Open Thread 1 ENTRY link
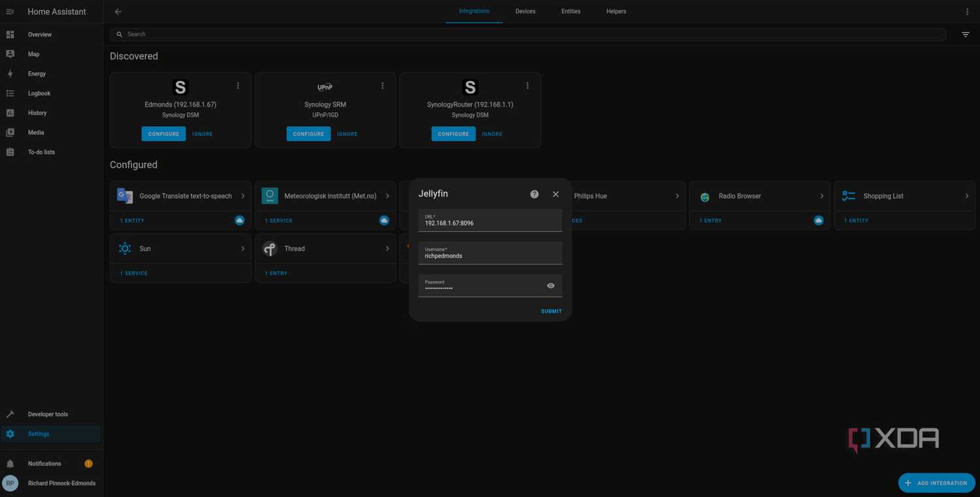The image size is (980, 497). click(276, 274)
